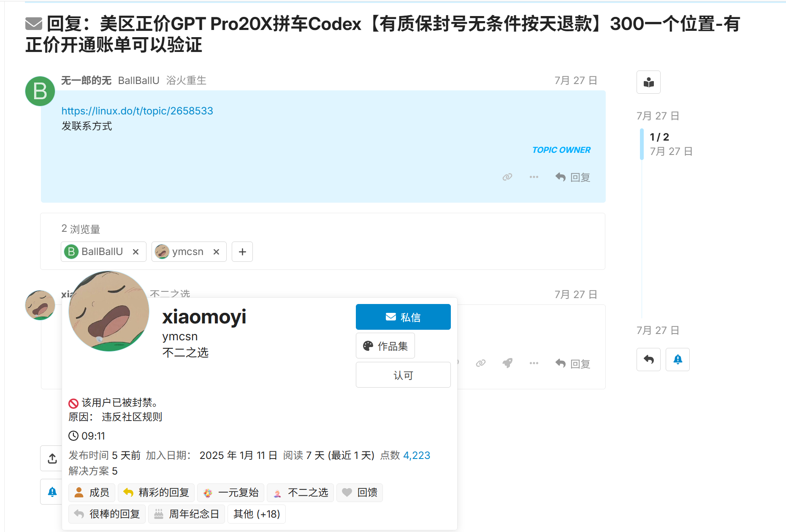Send a private message via 私信 button
The width and height of the screenshot is (786, 532).
tap(403, 317)
